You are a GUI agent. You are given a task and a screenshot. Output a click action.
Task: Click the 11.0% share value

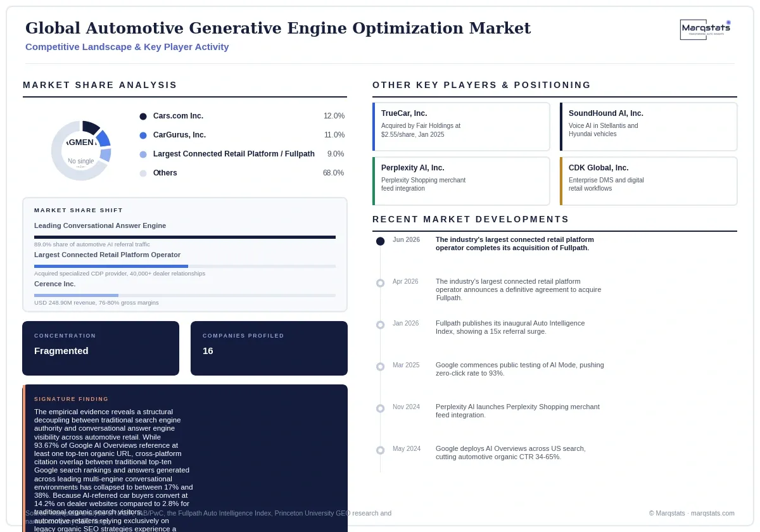(x=334, y=135)
